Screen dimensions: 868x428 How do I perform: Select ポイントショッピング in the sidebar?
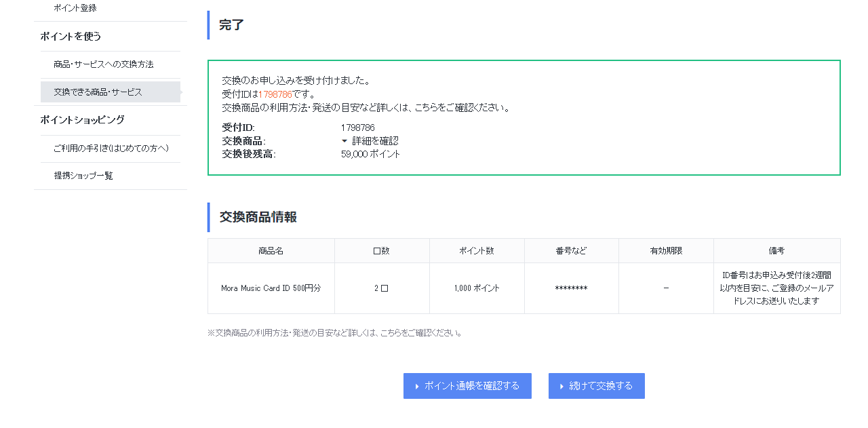(82, 120)
